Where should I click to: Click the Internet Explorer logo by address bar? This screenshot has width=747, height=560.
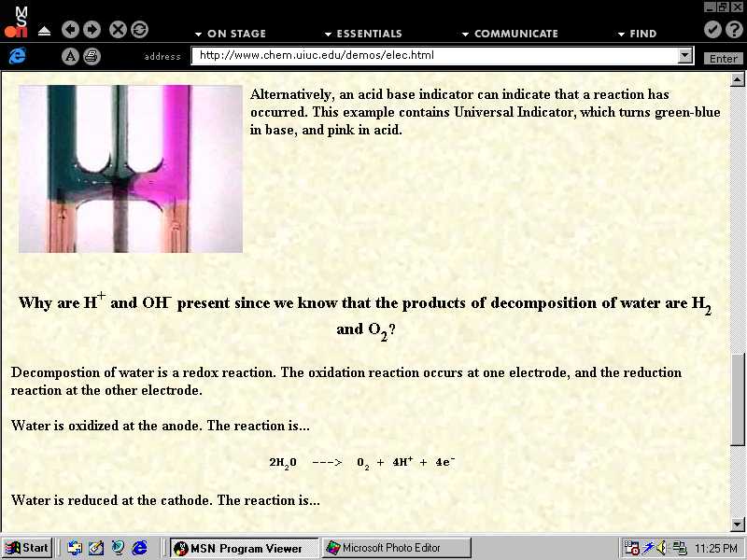pos(16,56)
